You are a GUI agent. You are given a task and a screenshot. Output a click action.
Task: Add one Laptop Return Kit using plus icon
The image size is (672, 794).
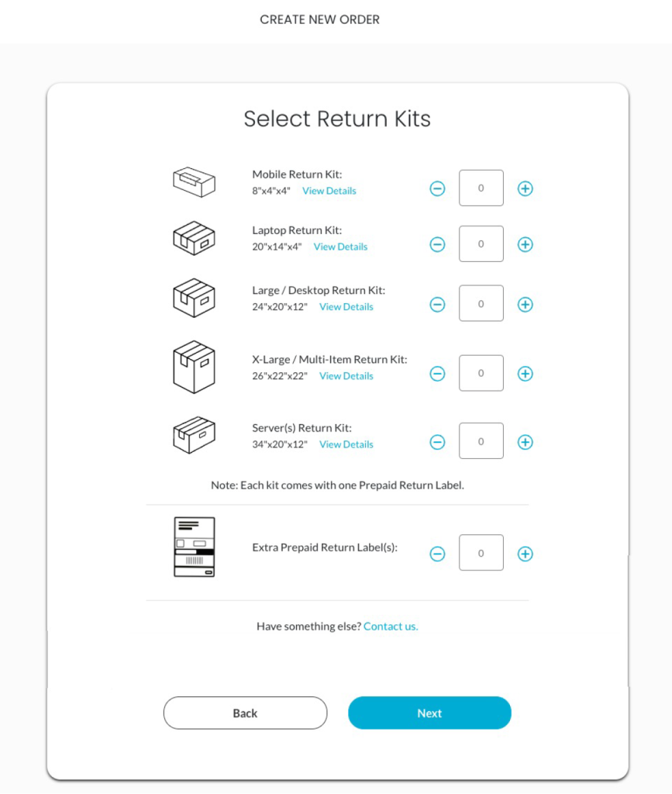click(525, 244)
